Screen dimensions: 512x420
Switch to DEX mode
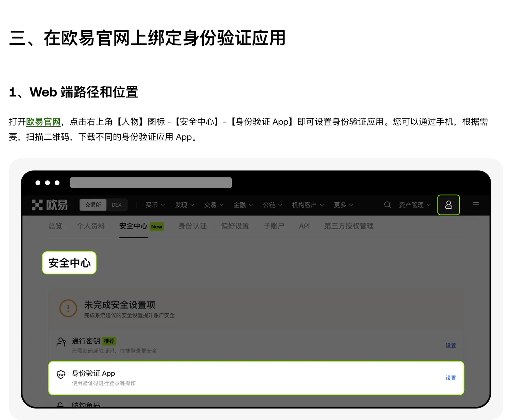point(116,205)
